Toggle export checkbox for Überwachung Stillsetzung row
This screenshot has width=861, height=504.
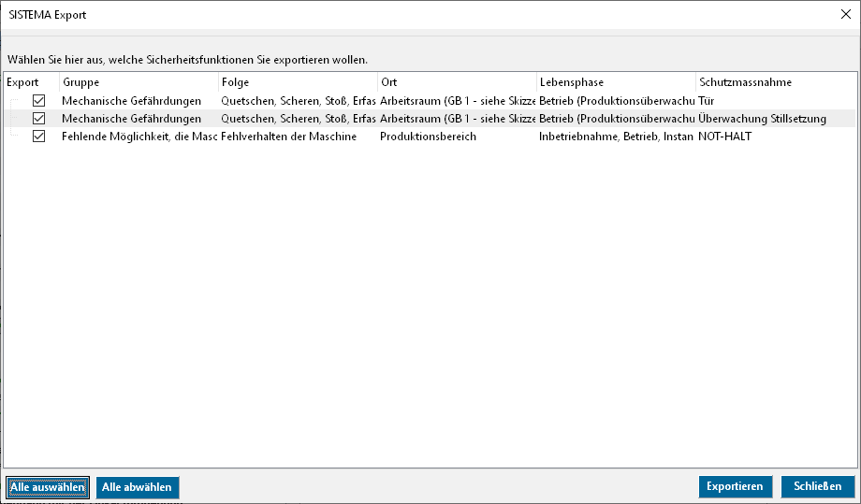tap(39, 119)
